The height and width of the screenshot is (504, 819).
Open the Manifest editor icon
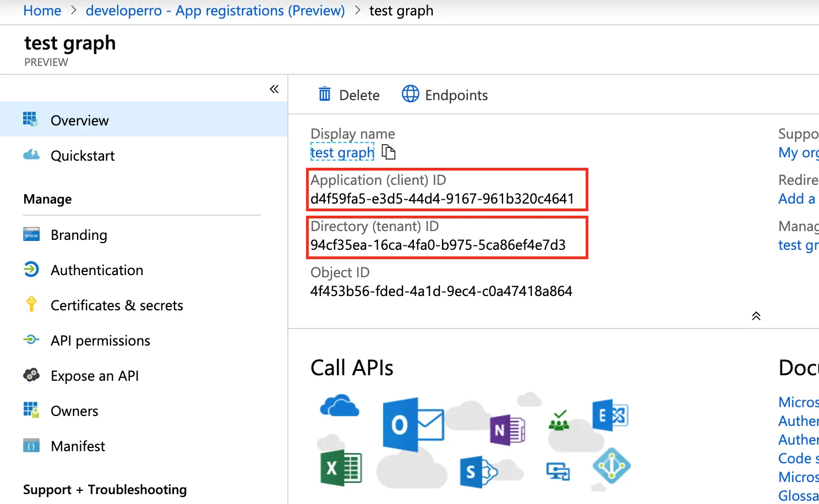pyautogui.click(x=31, y=446)
